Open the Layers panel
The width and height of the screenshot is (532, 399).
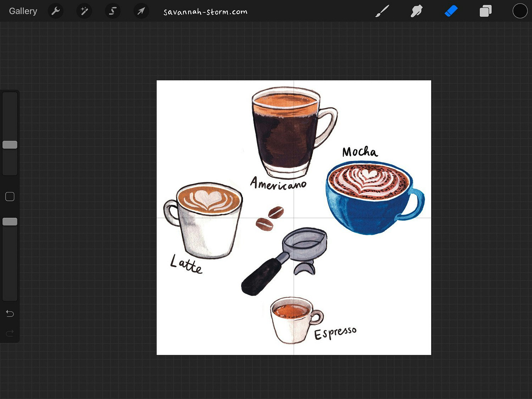[x=486, y=11]
